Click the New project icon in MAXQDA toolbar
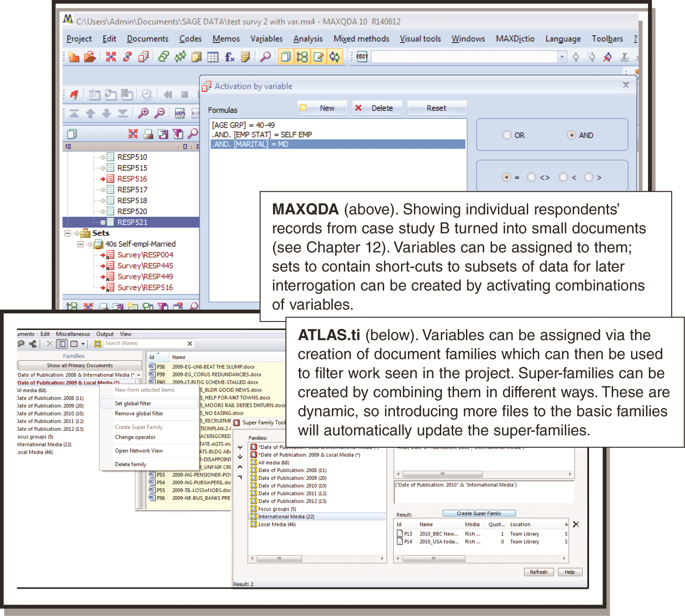Image resolution: width=685 pixels, height=616 pixels. point(74,57)
